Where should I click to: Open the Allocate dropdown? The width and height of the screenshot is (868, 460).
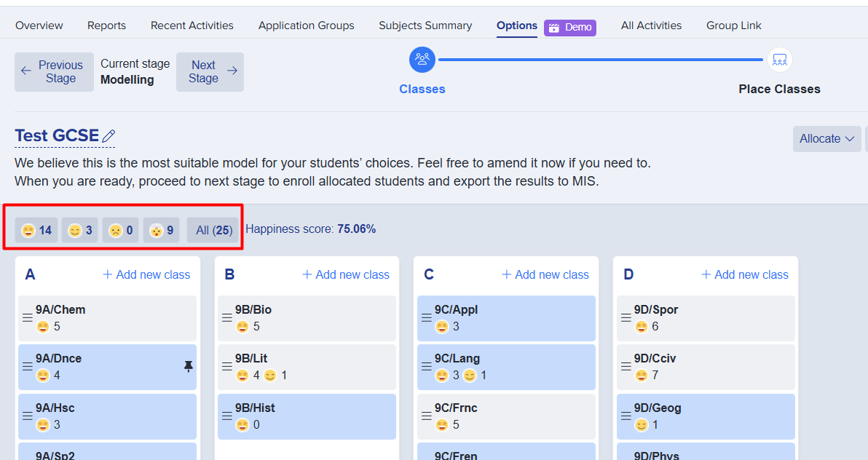pos(826,139)
